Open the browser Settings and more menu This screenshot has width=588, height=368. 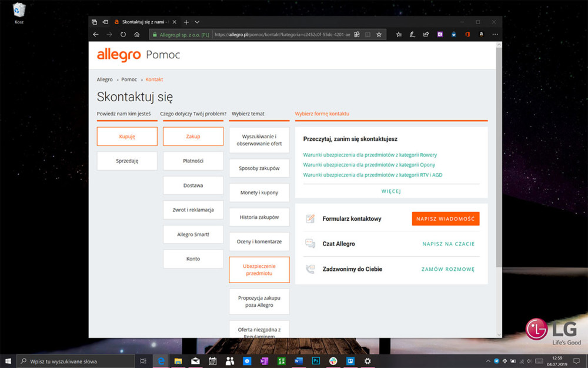(495, 35)
